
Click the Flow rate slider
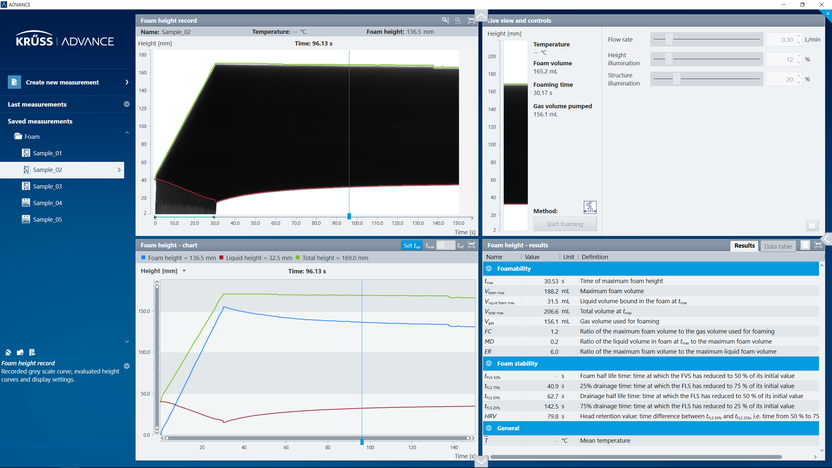click(x=710, y=40)
